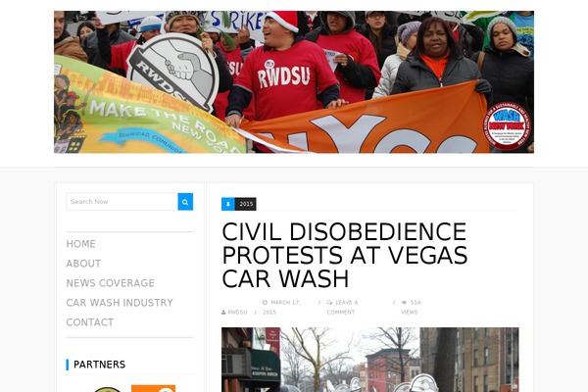
Task: Open Civil Disobedience Protests article title
Action: tap(344, 255)
